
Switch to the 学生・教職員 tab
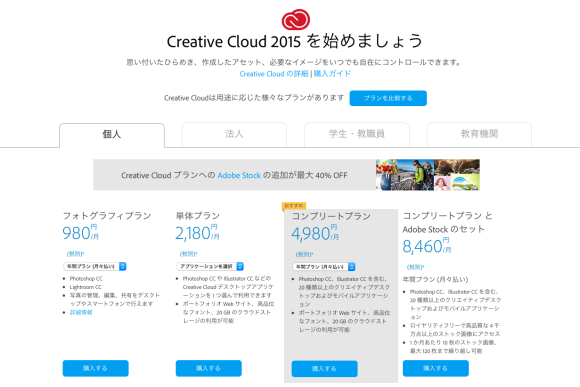click(357, 134)
